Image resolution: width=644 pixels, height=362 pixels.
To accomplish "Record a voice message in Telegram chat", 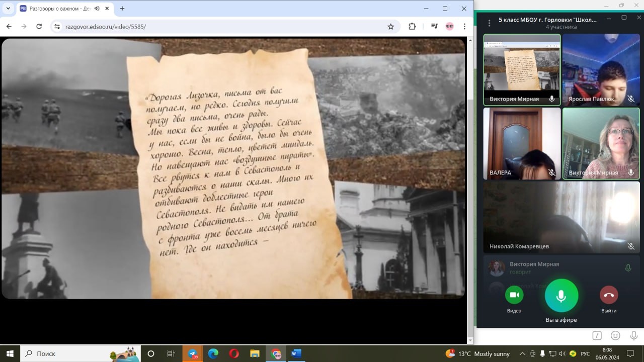I will click(634, 335).
